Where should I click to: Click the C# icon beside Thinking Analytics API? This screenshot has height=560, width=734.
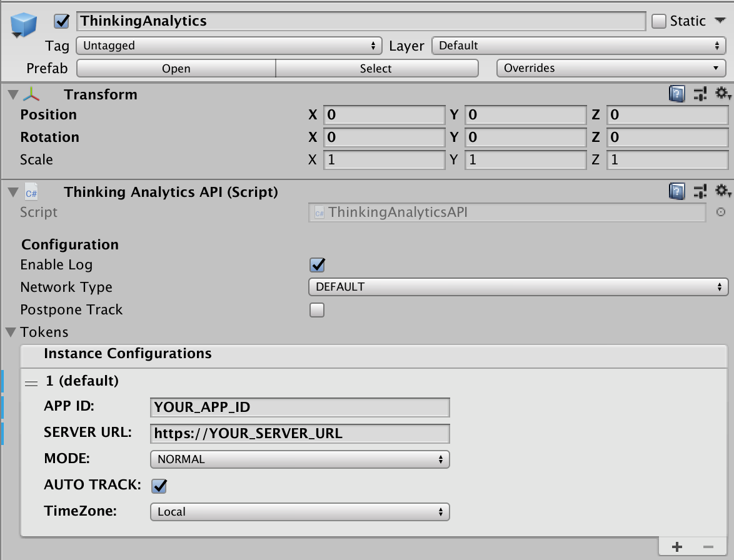click(30, 192)
